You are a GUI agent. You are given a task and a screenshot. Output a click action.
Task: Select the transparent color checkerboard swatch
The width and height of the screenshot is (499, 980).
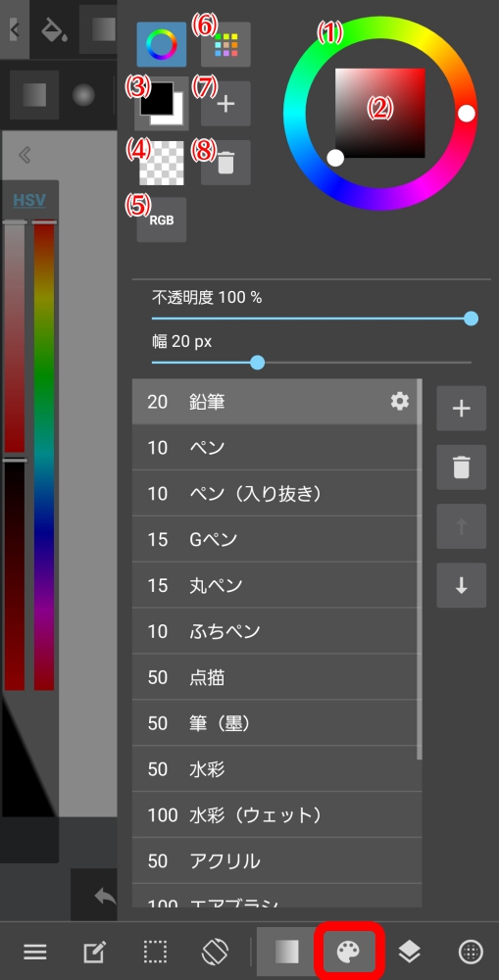click(162, 163)
